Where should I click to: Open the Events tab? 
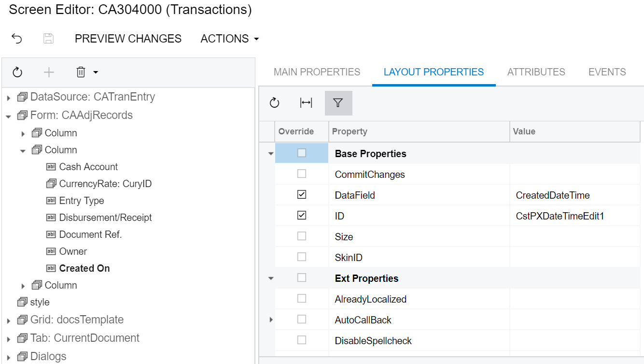pyautogui.click(x=607, y=72)
